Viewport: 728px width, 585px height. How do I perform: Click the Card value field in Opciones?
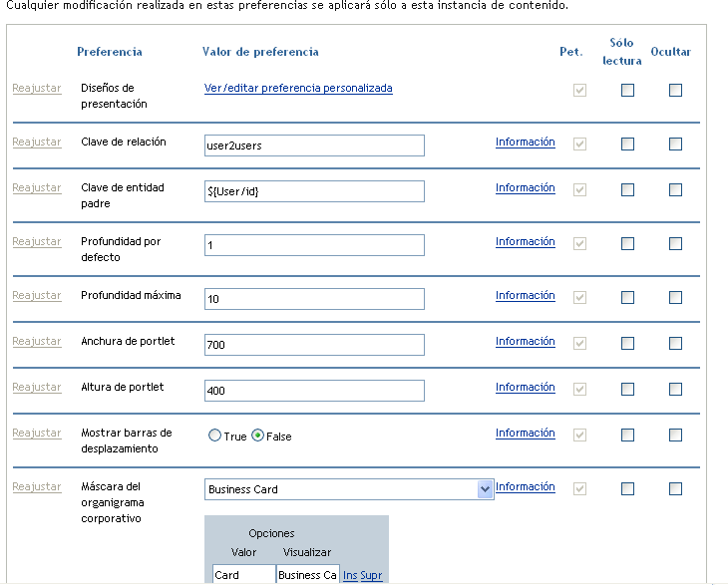243,575
